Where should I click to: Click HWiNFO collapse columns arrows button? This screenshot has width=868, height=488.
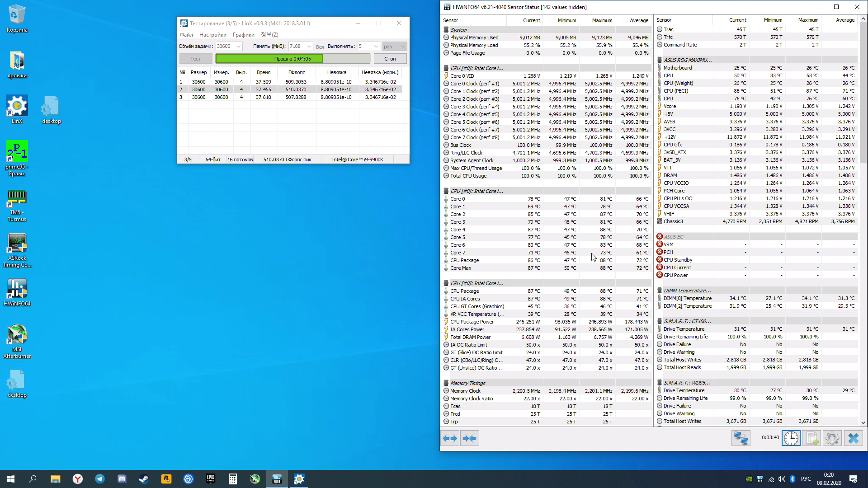coord(469,438)
